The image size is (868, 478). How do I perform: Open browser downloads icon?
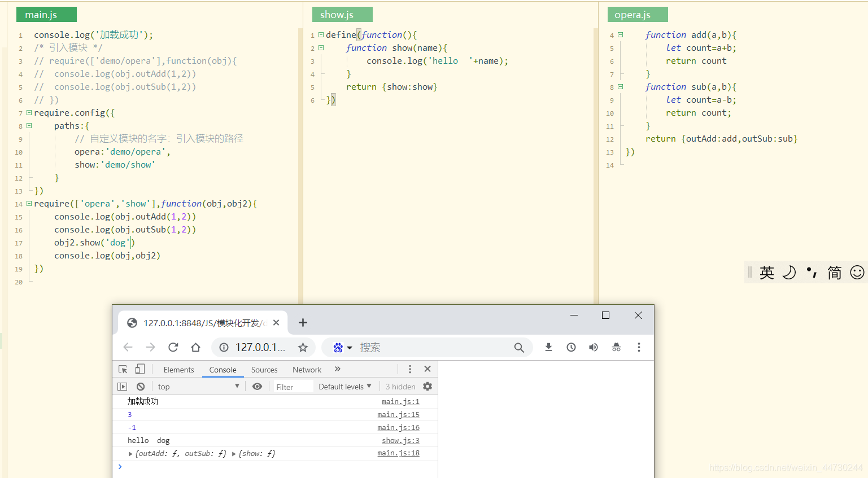(x=548, y=347)
